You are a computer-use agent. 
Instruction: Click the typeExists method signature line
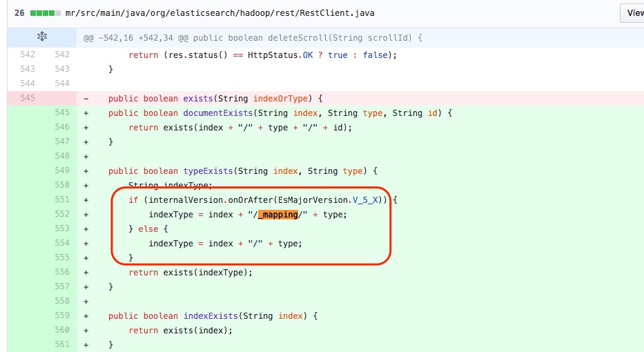(x=243, y=171)
